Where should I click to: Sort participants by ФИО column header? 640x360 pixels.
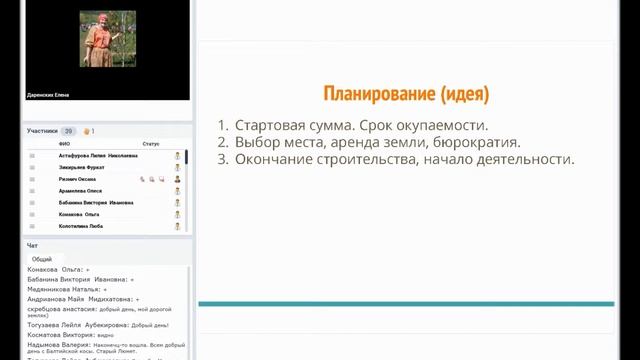pos(64,144)
